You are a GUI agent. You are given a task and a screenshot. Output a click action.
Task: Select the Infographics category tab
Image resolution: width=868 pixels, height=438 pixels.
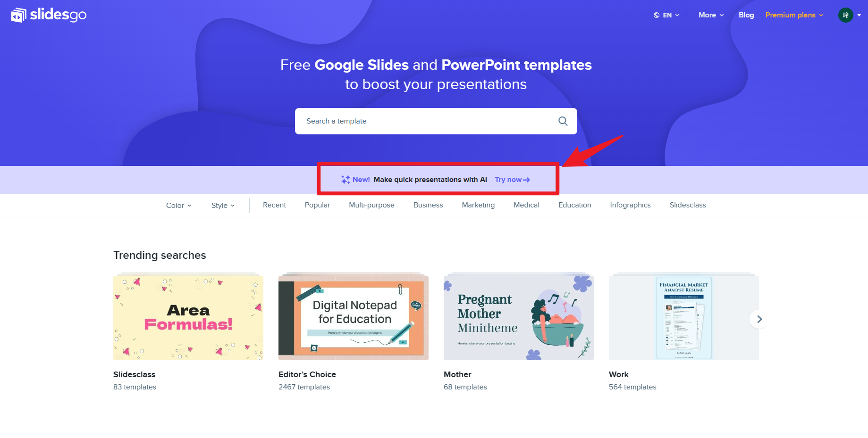click(x=630, y=205)
